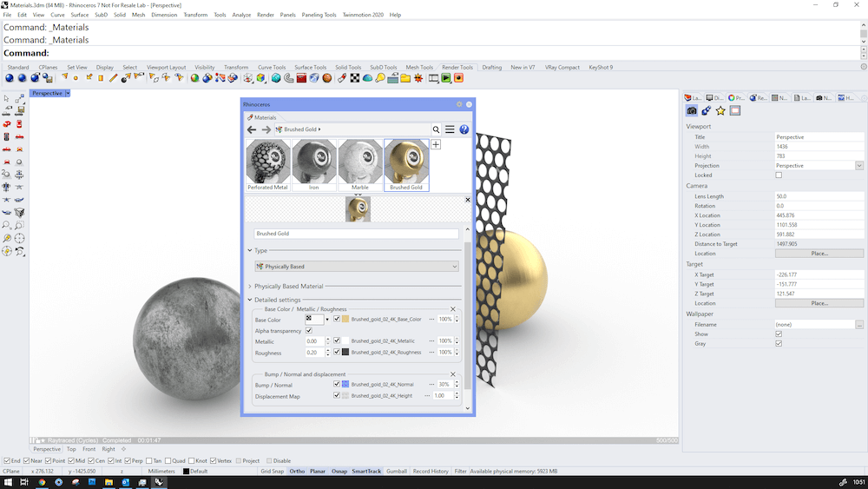Open the Projection dropdown in Viewport properties
This screenshot has width=868, height=489.
pyautogui.click(x=859, y=166)
